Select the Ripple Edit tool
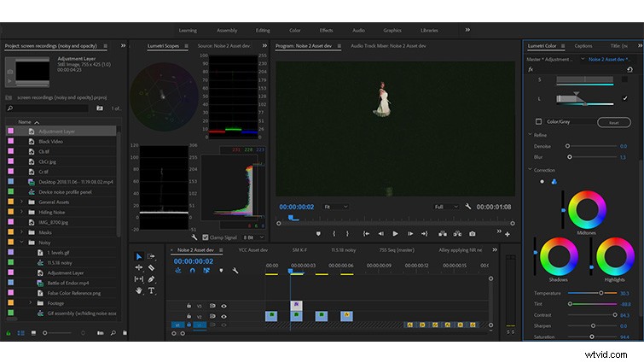This screenshot has width=644, height=363. pos(139,267)
